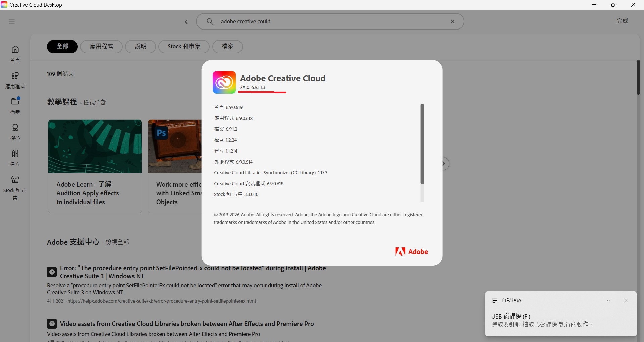The width and height of the screenshot is (644, 342).
Task: Advance the tutorials carousel with right arrow
Action: pos(444,164)
